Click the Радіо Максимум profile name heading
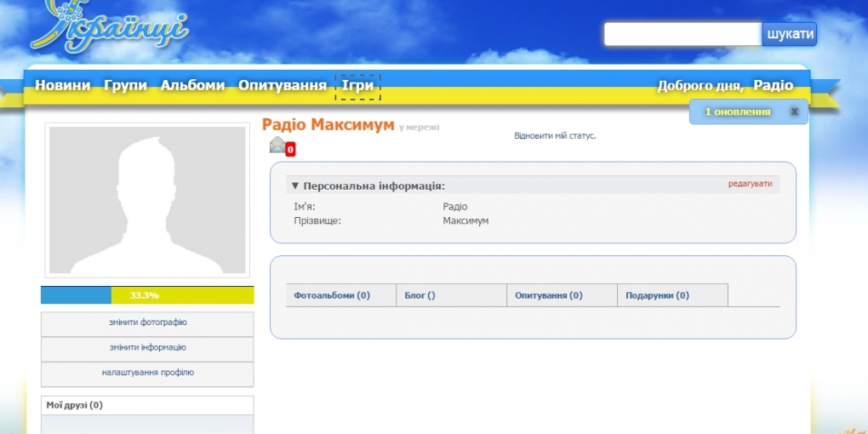The image size is (868, 434). [x=328, y=125]
